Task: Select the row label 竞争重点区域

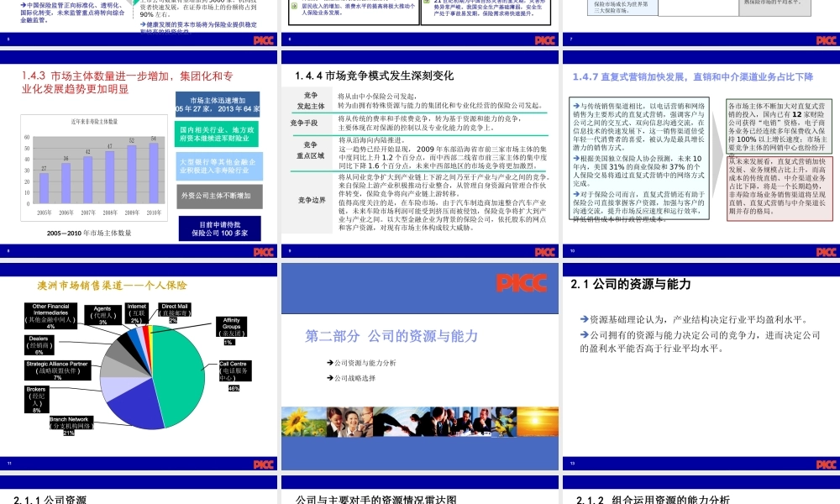Action: pyautogui.click(x=311, y=150)
